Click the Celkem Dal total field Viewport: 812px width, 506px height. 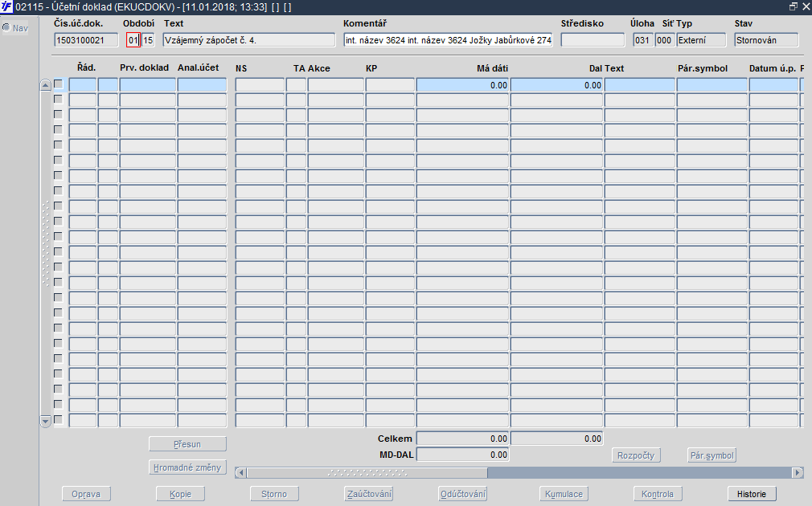(x=556, y=439)
